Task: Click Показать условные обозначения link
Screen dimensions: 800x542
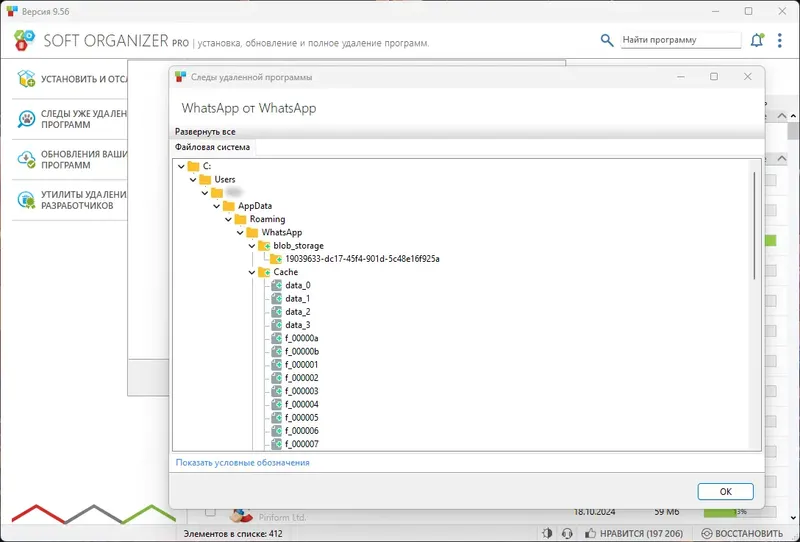Action: coord(242,462)
